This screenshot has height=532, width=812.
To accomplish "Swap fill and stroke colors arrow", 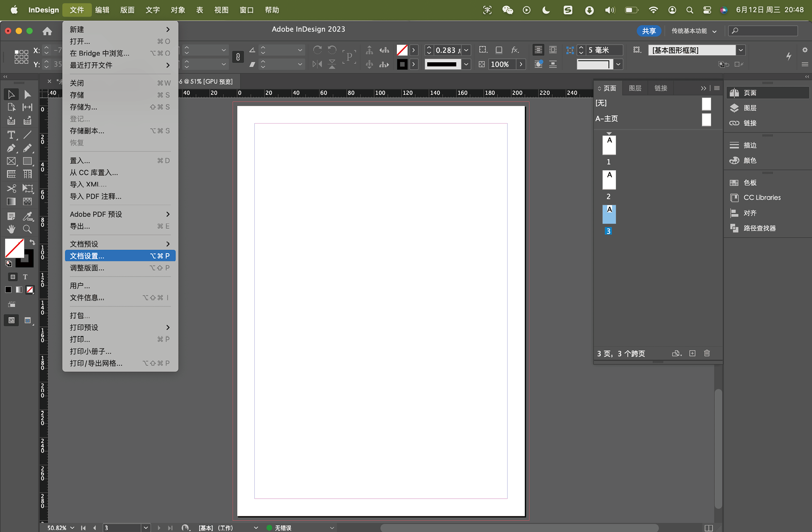I will coord(32,243).
